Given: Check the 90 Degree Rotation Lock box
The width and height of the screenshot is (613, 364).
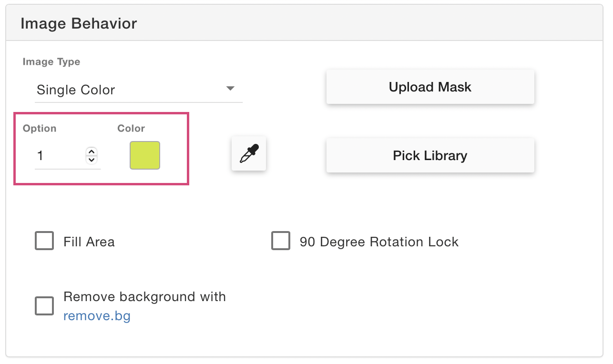Looking at the screenshot, I should point(281,241).
